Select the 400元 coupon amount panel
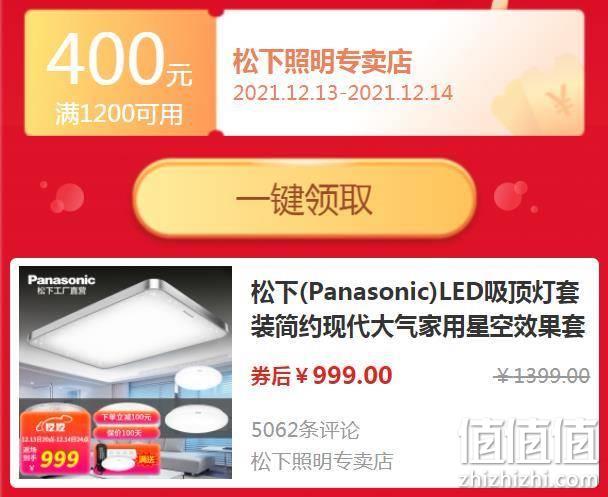Image resolution: width=608 pixels, height=497 pixels. (120, 73)
